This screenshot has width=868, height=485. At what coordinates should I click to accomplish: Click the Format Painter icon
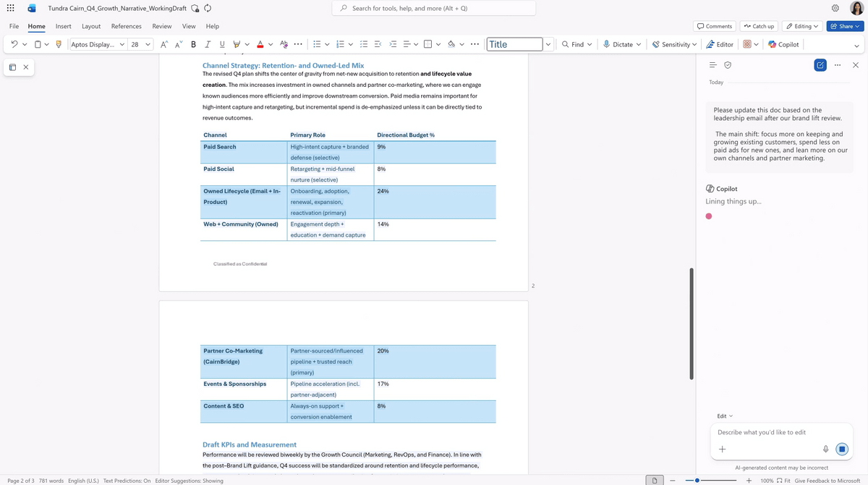click(x=59, y=44)
